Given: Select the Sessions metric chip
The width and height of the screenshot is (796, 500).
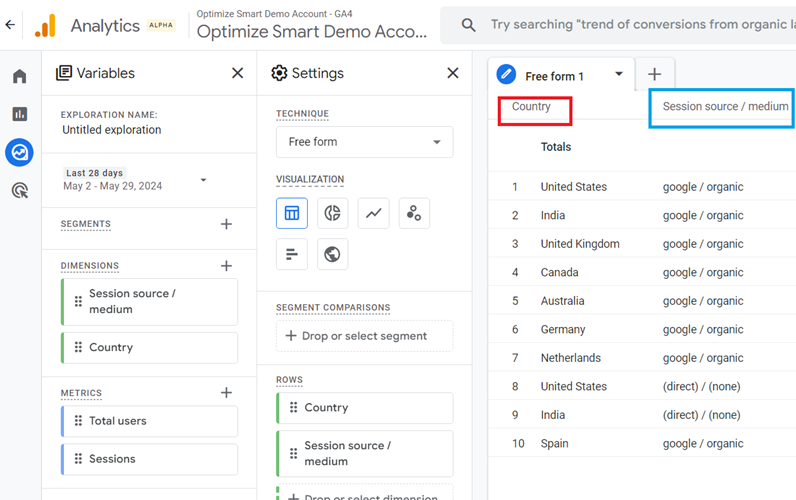Looking at the screenshot, I should [x=149, y=459].
